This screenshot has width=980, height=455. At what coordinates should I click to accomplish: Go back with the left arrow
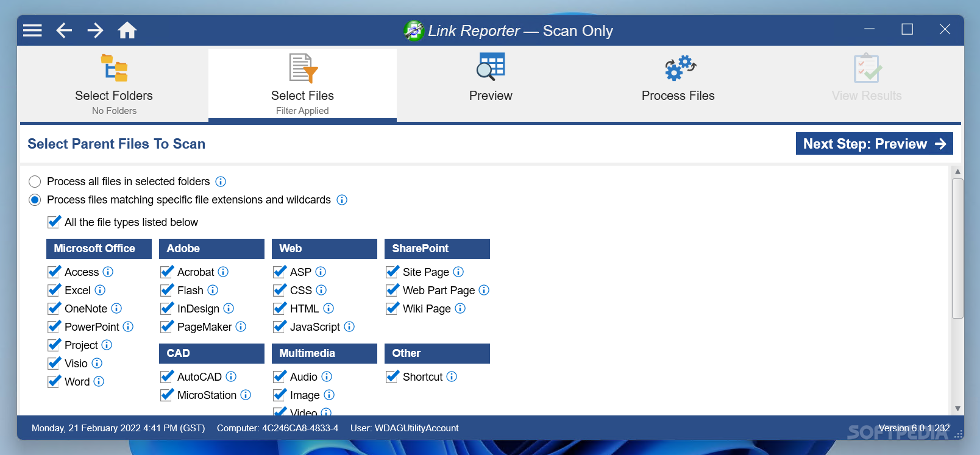(64, 30)
